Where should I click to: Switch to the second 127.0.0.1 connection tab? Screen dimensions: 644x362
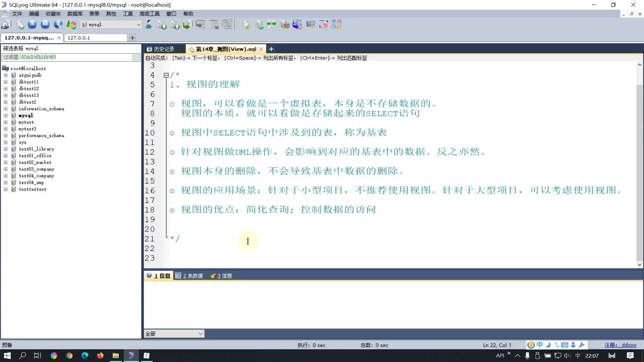(96, 38)
